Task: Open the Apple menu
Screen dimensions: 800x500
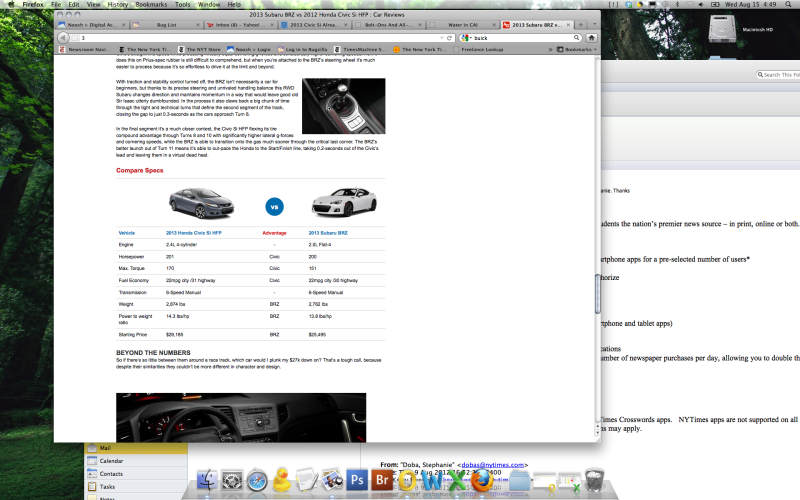Action: (x=11, y=4)
